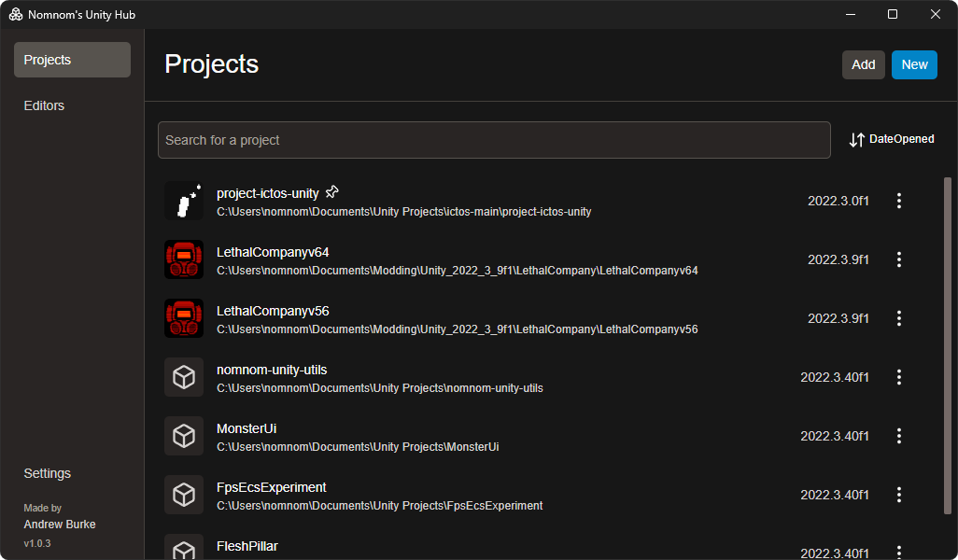Click the cube icon for MonsterUi
This screenshot has width=958, height=560.
click(184, 436)
